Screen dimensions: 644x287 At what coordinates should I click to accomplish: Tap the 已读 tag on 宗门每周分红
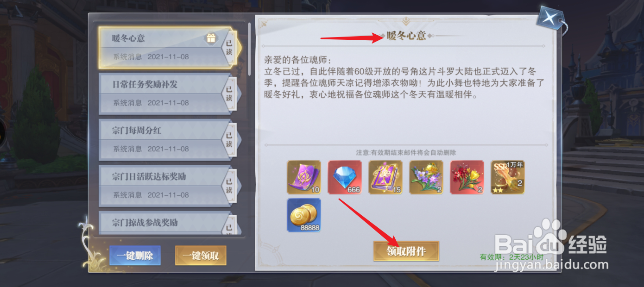[x=229, y=139]
